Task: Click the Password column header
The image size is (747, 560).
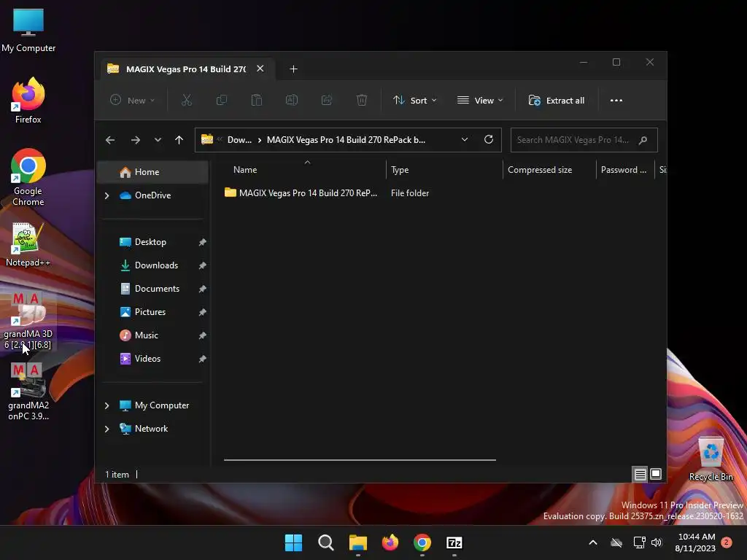Action: (x=625, y=170)
